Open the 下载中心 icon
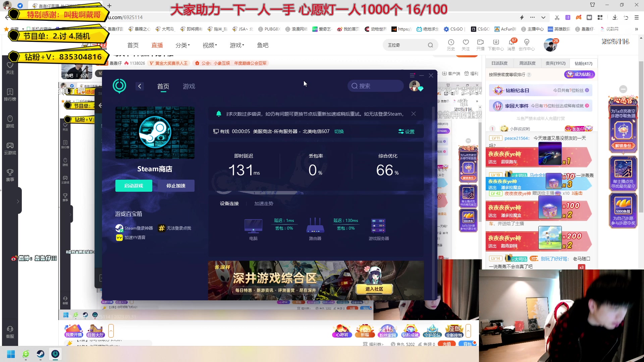 (496, 45)
